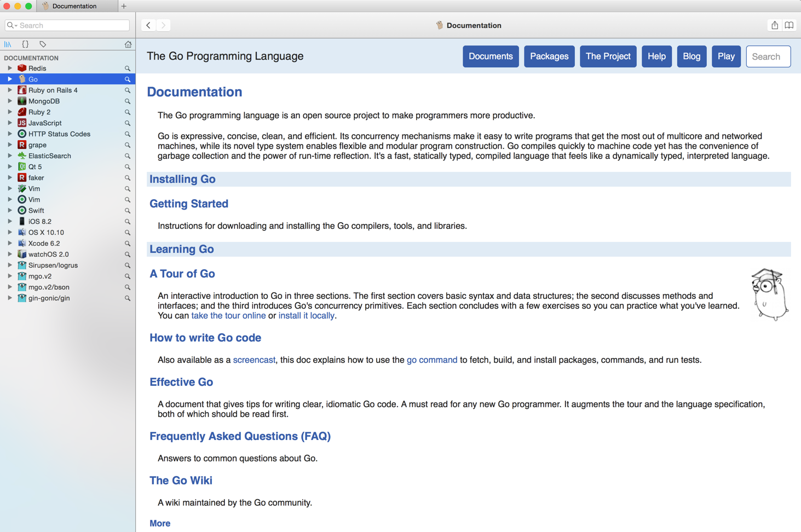Expand the selected Go docset
Screen dimensions: 801x532
[10, 79]
